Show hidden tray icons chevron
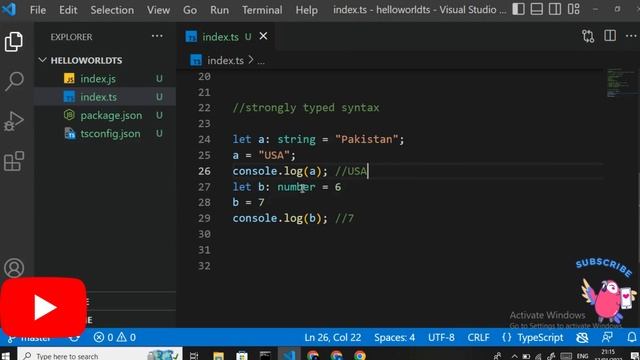640x360 pixels. [x=514, y=356]
